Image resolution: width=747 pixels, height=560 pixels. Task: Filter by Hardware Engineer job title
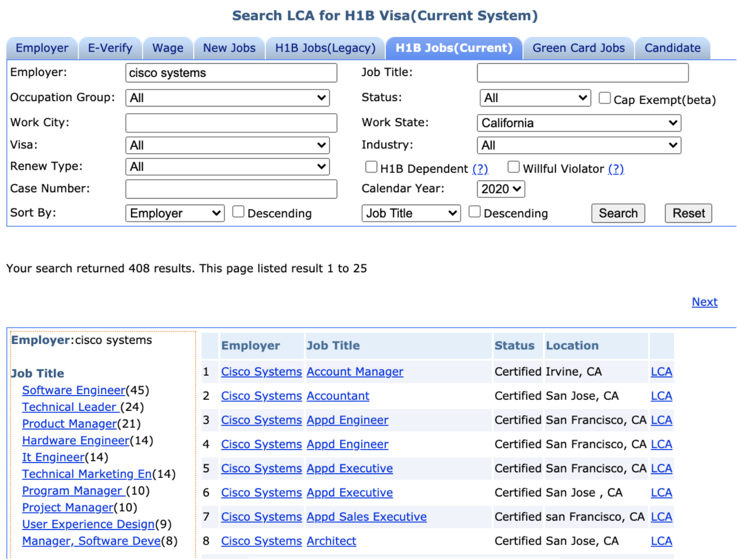[x=75, y=441]
